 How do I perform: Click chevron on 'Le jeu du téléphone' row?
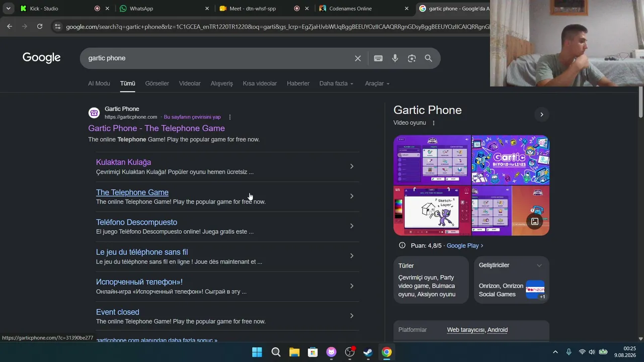(352, 256)
